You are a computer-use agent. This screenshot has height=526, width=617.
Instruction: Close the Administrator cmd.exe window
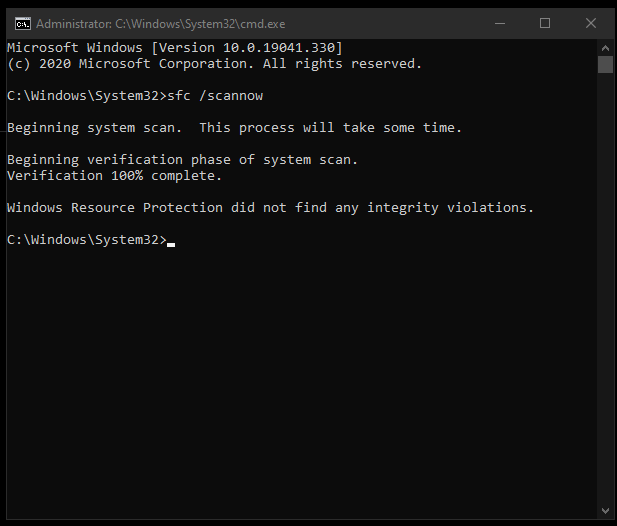pyautogui.click(x=591, y=24)
